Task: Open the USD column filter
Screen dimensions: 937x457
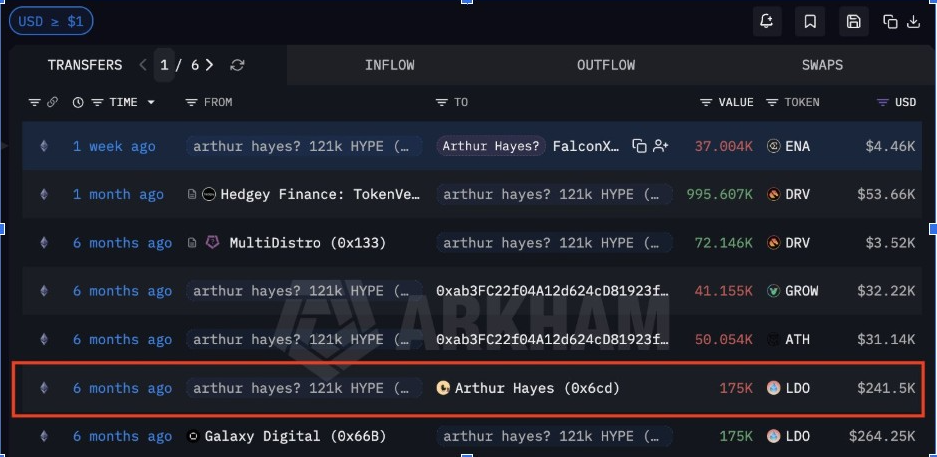Action: click(x=883, y=102)
